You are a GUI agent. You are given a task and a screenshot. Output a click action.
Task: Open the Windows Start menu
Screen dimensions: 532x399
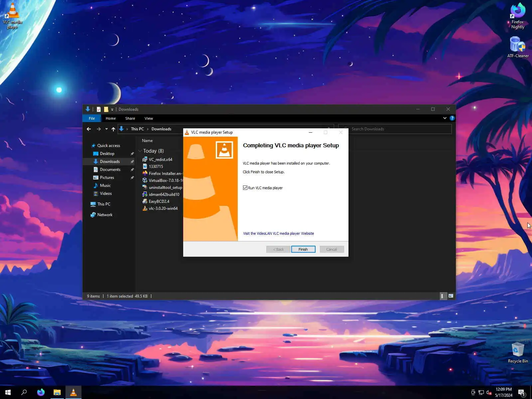point(8,392)
